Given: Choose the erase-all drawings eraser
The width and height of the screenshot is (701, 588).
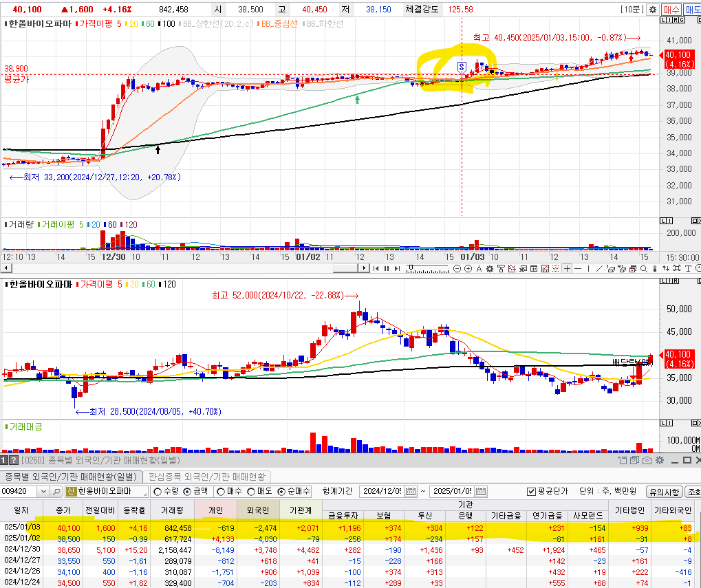Looking at the screenshot, I should click(x=621, y=268).
